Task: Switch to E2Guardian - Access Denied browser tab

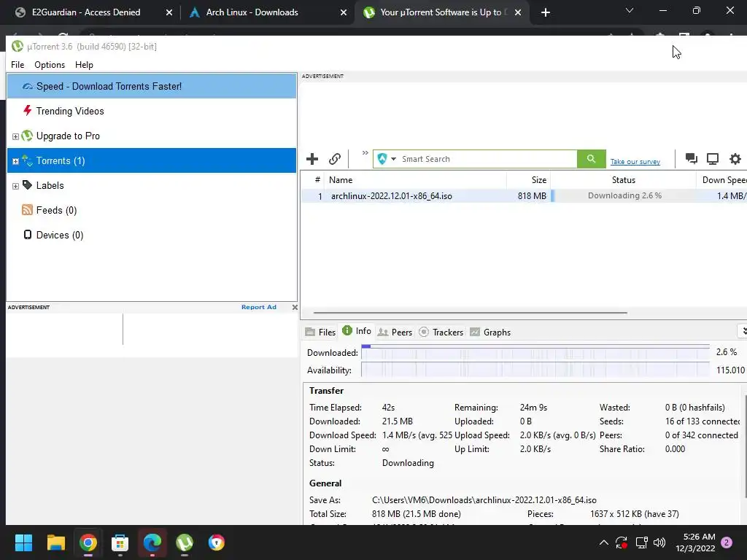Action: coord(86,12)
